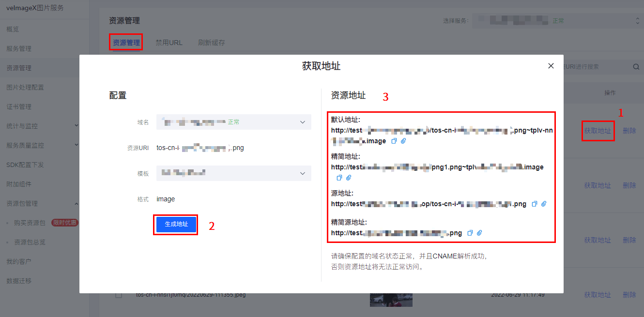This screenshot has height=317, width=644.
Task: Click the search magnifier icon in resource list
Action: coord(636,67)
